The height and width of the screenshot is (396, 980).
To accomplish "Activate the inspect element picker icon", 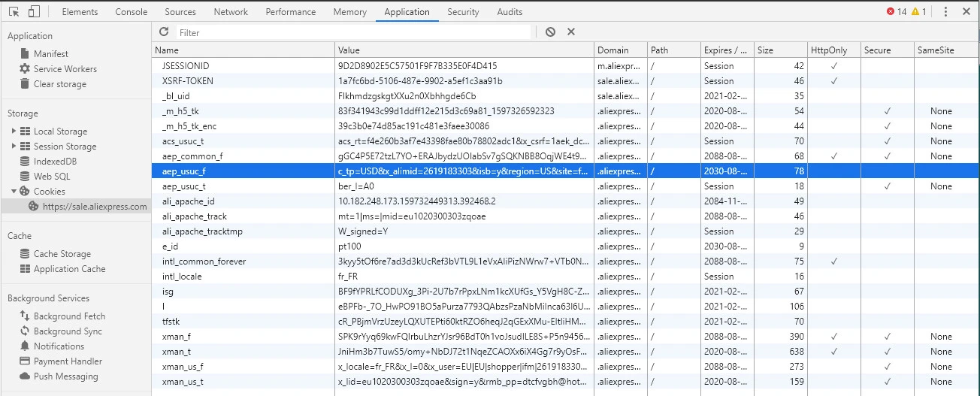I will (15, 12).
